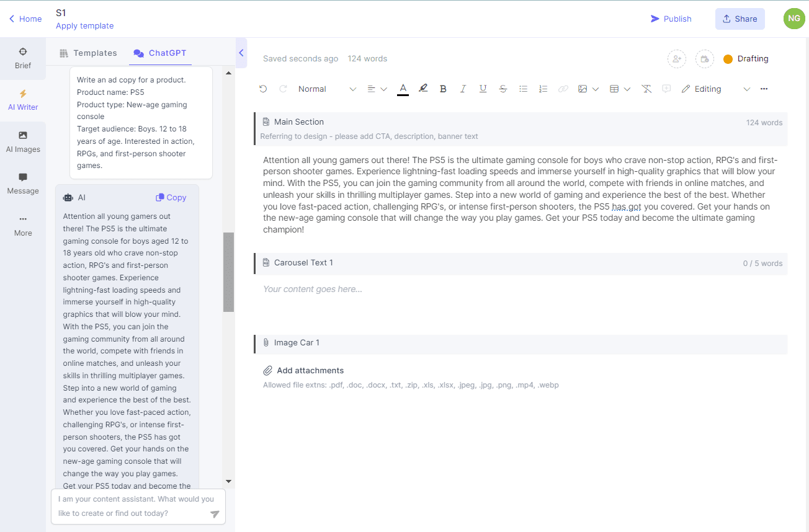Open the Normal paragraph style dropdown
This screenshot has height=532, width=809.
(x=327, y=89)
